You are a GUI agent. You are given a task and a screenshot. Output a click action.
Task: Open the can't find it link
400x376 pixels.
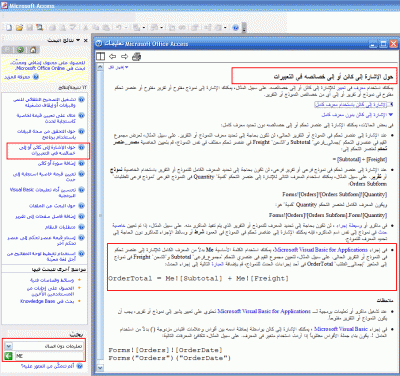click(x=49, y=366)
